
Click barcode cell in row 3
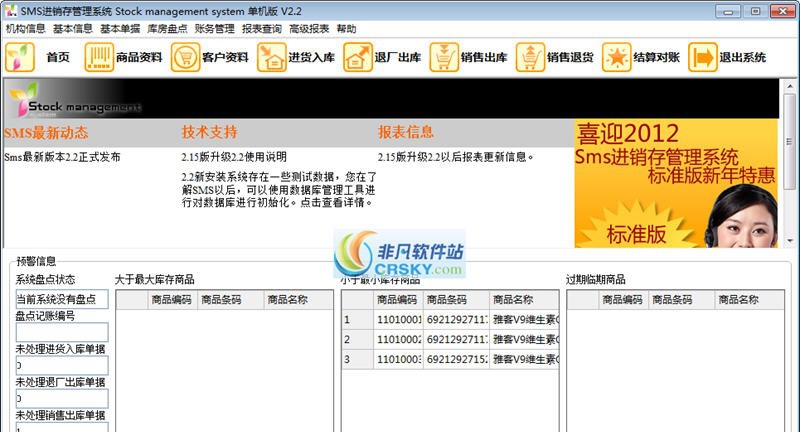[x=456, y=360]
